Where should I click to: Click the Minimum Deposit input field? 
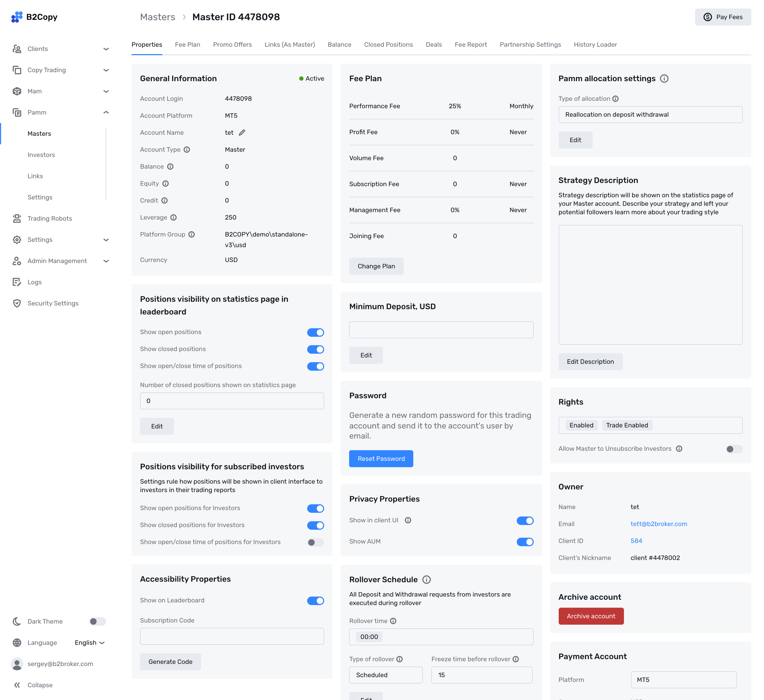[441, 330]
